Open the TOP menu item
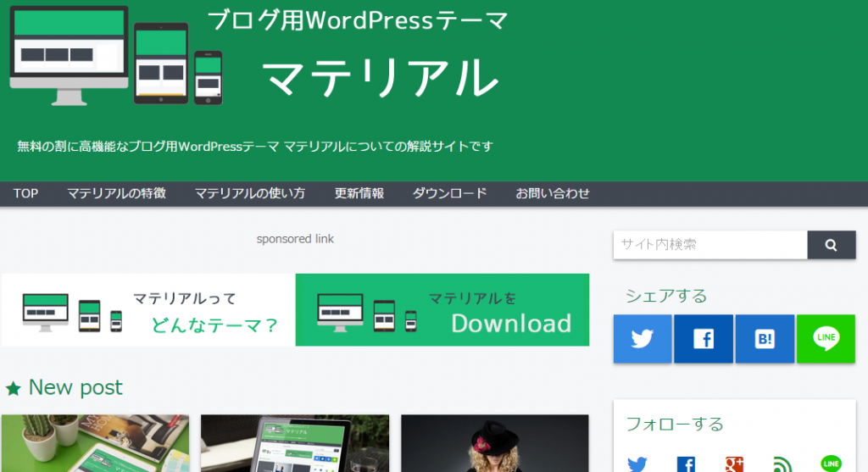Screen dimensions: 868x472 pos(25,194)
